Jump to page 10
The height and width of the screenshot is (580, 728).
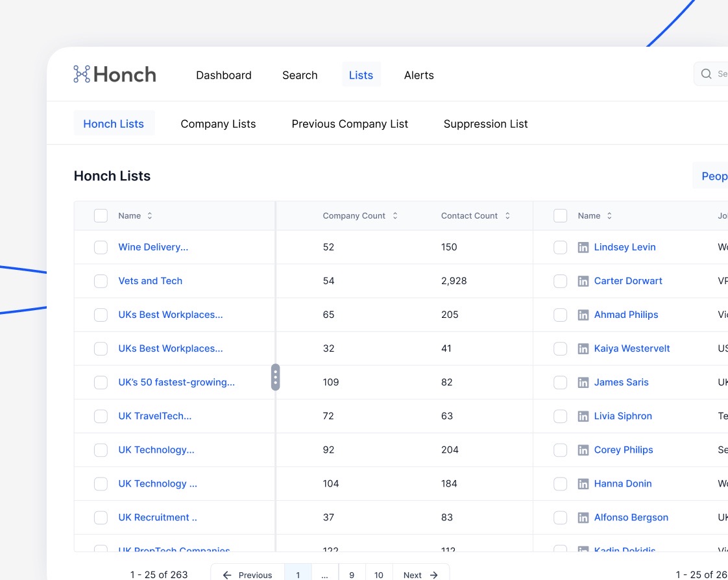pos(379,575)
